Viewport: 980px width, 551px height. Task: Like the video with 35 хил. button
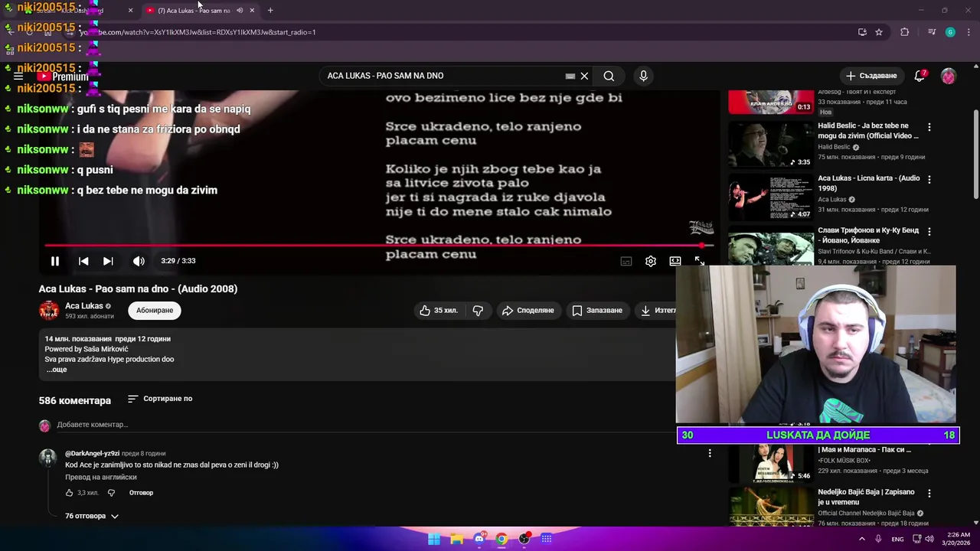pos(439,310)
